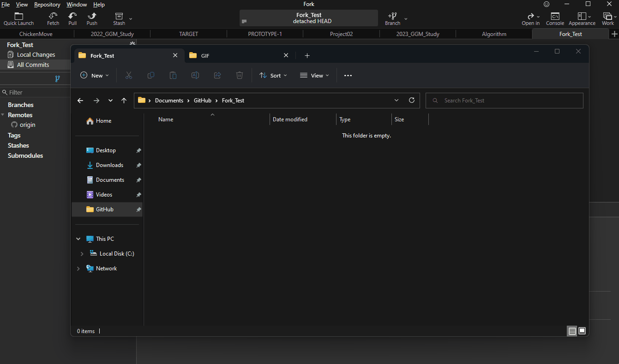Refresh the Fork_Test folder view

[x=412, y=100]
